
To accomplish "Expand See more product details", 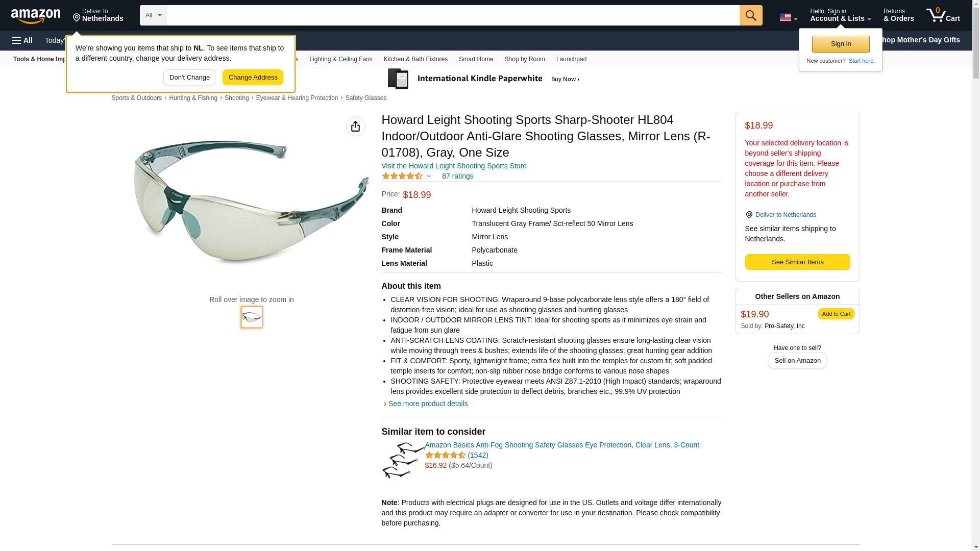I will [x=428, y=404].
